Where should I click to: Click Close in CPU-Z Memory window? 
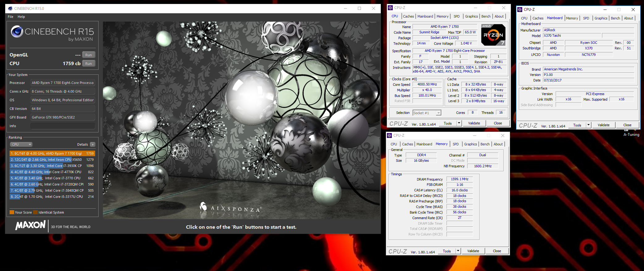[x=497, y=251]
